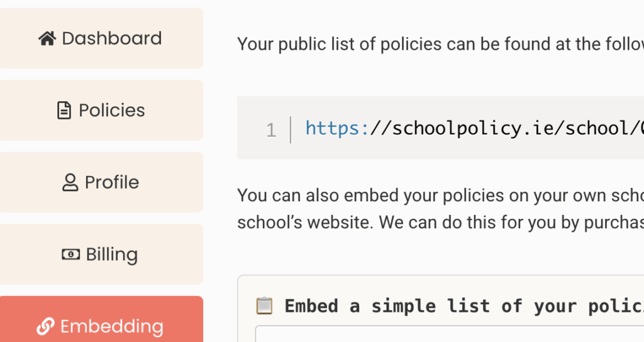644x342 pixels.
Task: Click the "You can also embed" sentence
Action: pos(440,195)
